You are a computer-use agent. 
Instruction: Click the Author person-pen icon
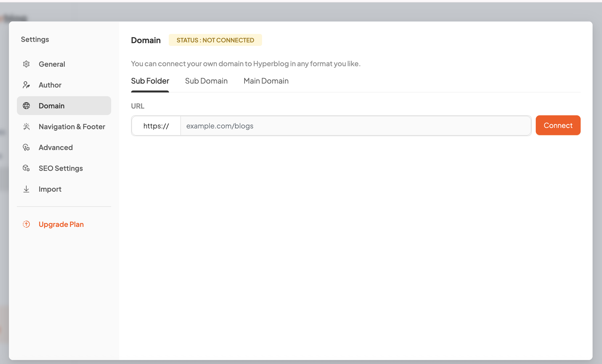[x=26, y=85]
